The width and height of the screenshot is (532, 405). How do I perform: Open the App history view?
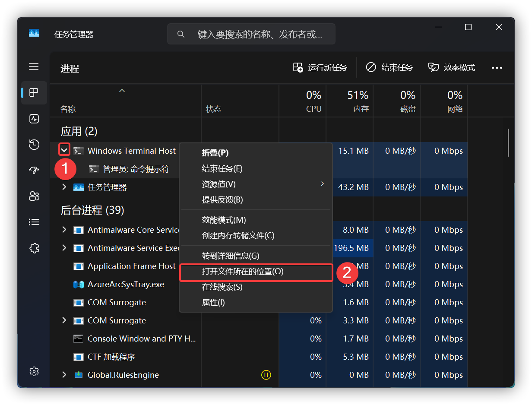[34, 145]
